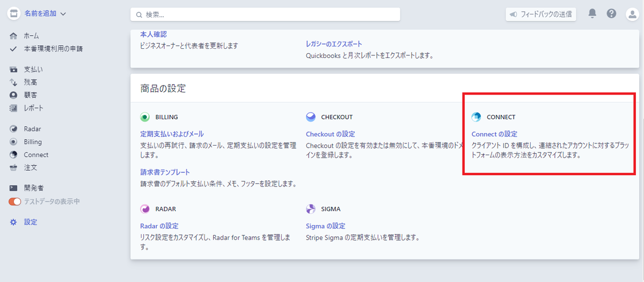Click the RADAR section label

pos(165,209)
